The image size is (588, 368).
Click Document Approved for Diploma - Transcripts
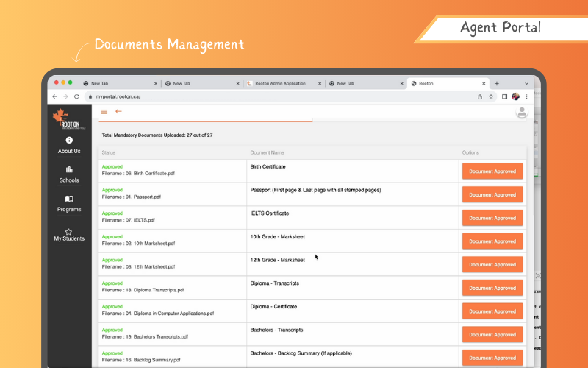492,288
